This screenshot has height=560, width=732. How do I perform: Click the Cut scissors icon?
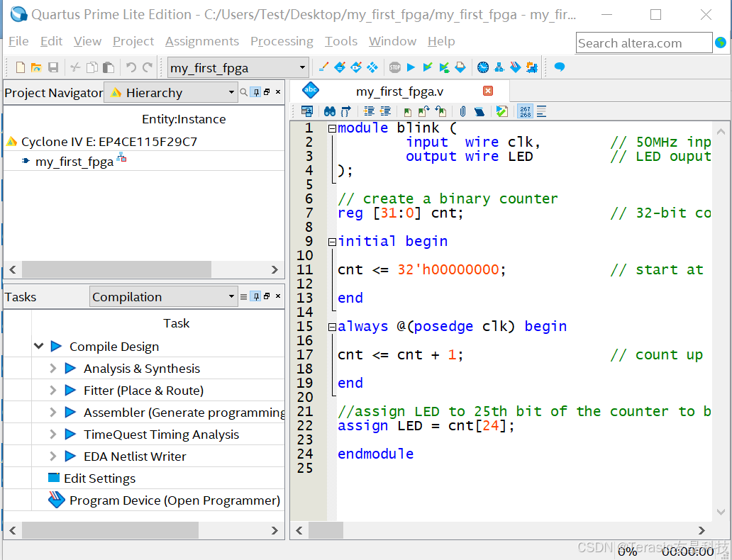pos(75,67)
